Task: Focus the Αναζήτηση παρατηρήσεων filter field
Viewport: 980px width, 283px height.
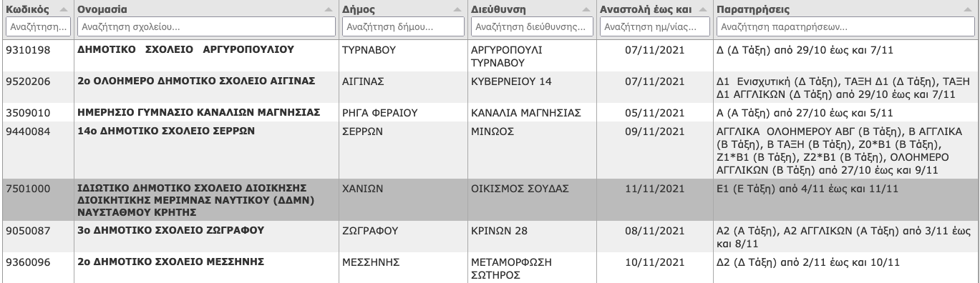Action: click(x=847, y=26)
